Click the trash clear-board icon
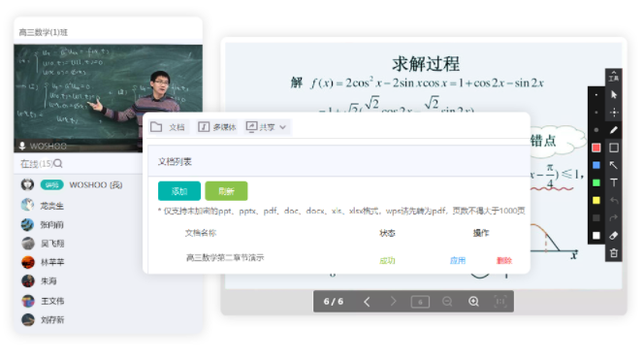The width and height of the screenshot is (644, 361). coord(614,253)
